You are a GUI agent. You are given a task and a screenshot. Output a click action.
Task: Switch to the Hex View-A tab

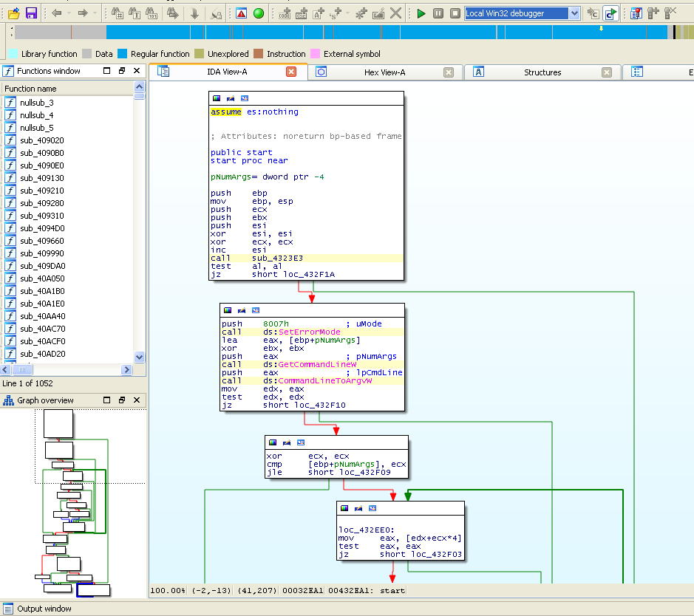point(384,72)
